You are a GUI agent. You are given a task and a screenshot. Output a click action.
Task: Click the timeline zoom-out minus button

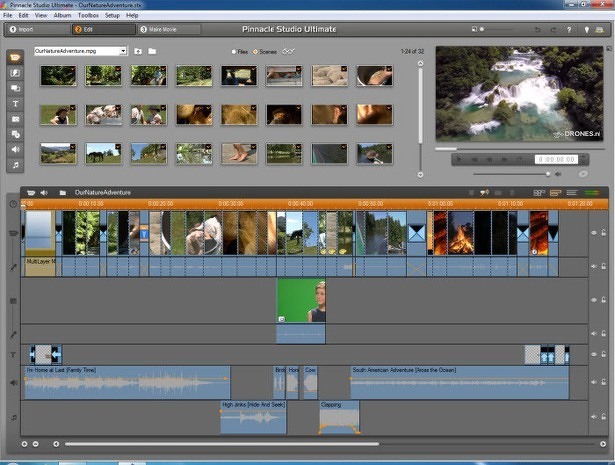tap(35, 443)
